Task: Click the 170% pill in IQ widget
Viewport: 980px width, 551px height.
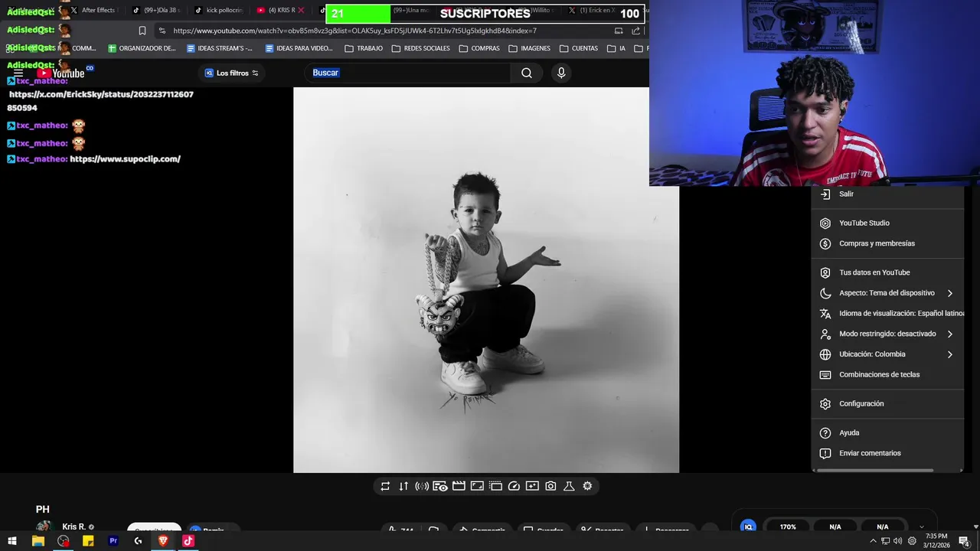Action: [x=788, y=527]
